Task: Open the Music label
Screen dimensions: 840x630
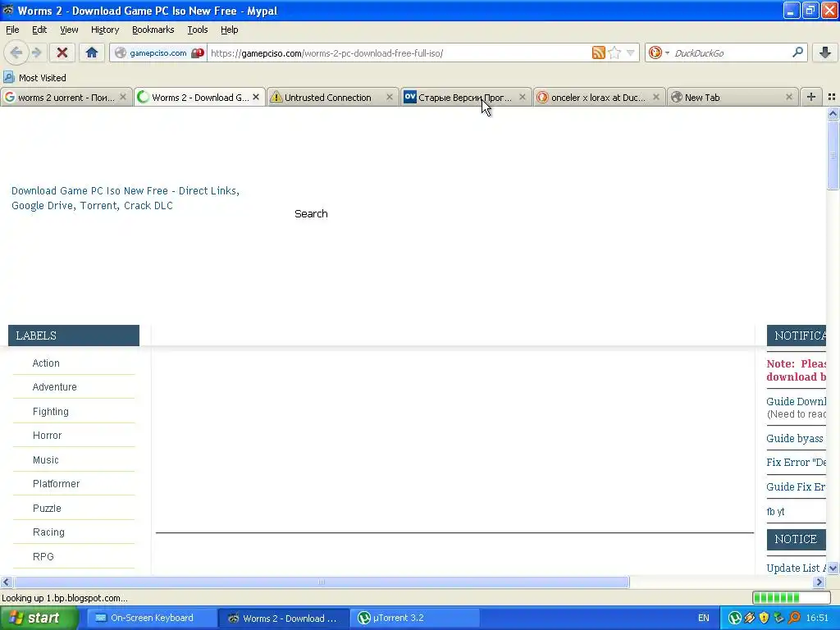Action: click(x=46, y=459)
